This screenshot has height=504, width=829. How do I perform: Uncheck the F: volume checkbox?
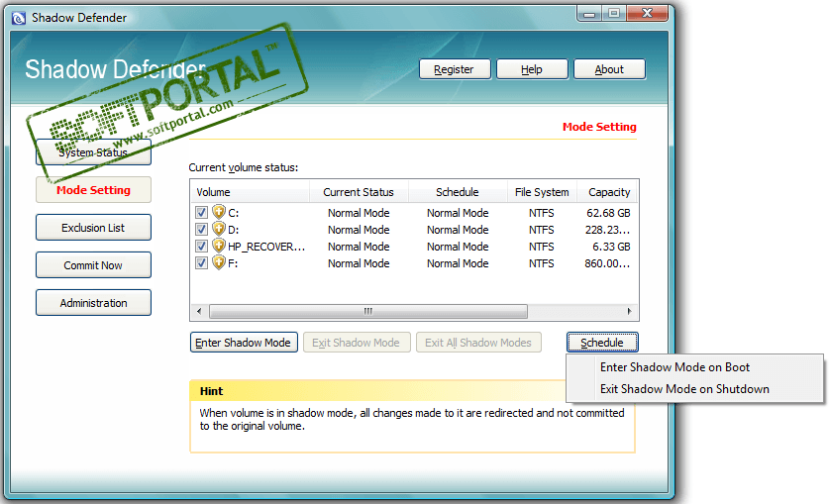click(201, 263)
